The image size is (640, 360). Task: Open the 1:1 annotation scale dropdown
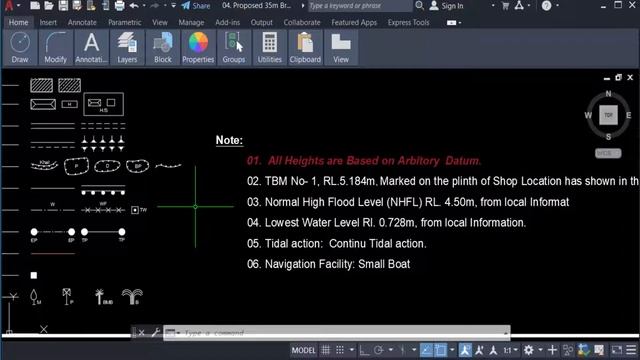click(510, 350)
